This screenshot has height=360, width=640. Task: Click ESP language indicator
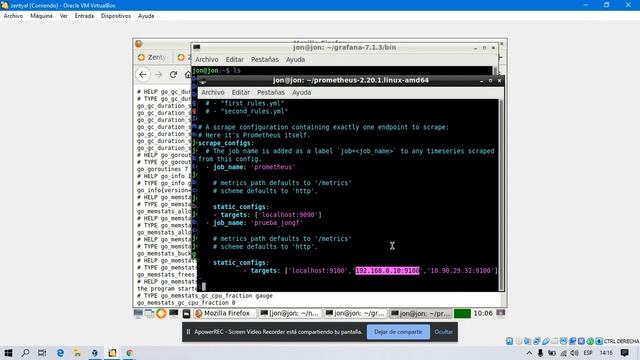(x=588, y=353)
